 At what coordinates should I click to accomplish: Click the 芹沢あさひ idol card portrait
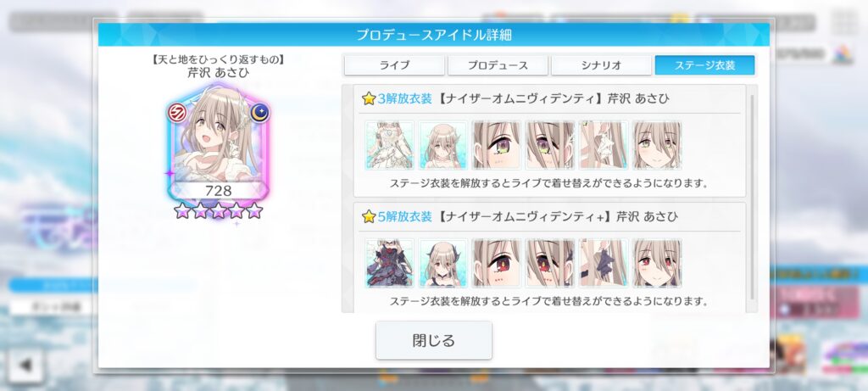pos(218,143)
